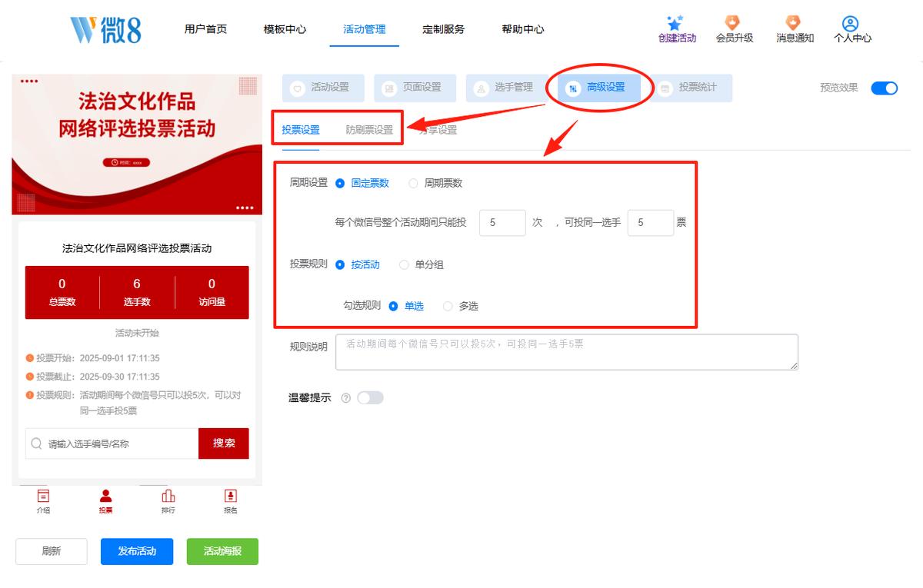Switch to 页面设置 tab
This screenshot has height=588, width=923.
point(415,88)
